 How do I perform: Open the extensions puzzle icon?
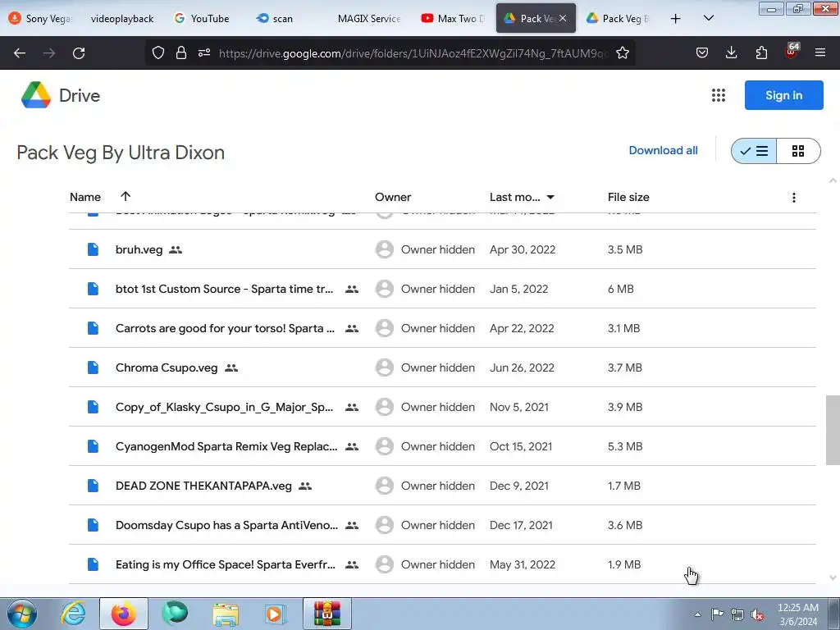[761, 52]
